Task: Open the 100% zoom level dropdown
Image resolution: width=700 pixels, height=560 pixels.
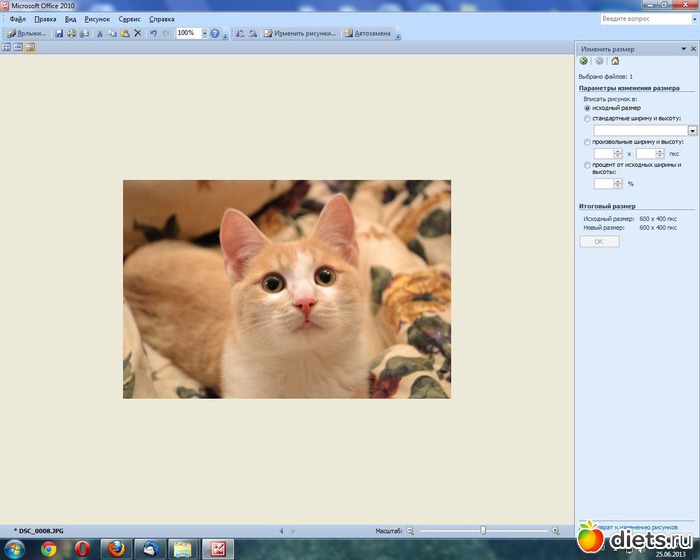Action: 204,33
